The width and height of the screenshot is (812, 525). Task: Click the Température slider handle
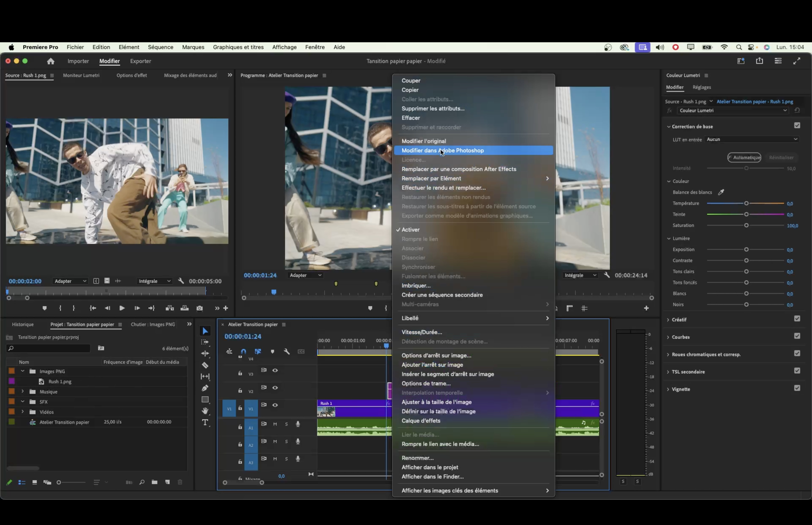746,203
